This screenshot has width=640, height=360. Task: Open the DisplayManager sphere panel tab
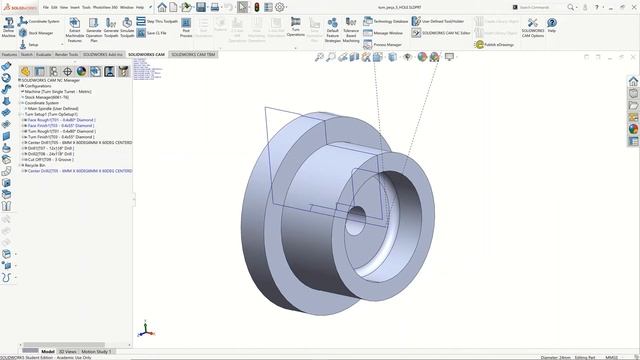pyautogui.click(x=81, y=71)
